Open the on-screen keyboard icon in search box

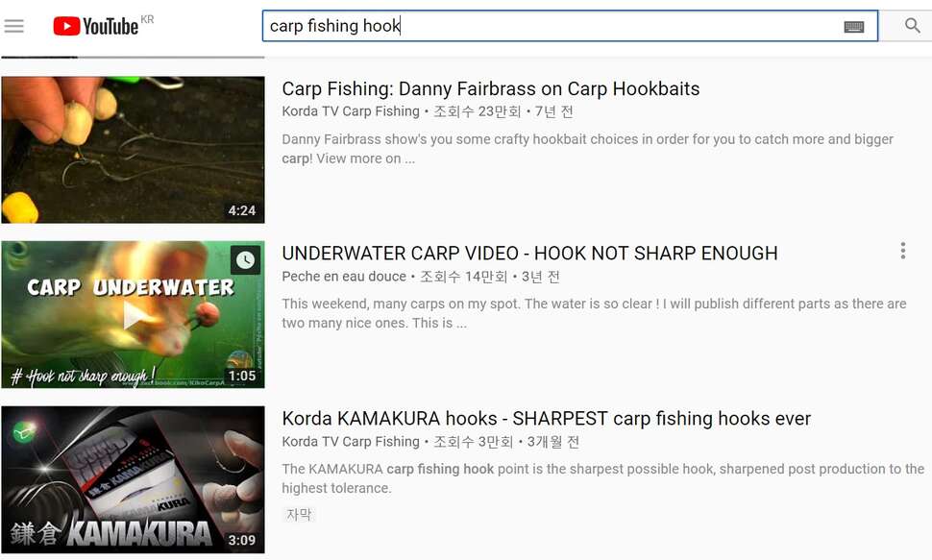tap(854, 27)
